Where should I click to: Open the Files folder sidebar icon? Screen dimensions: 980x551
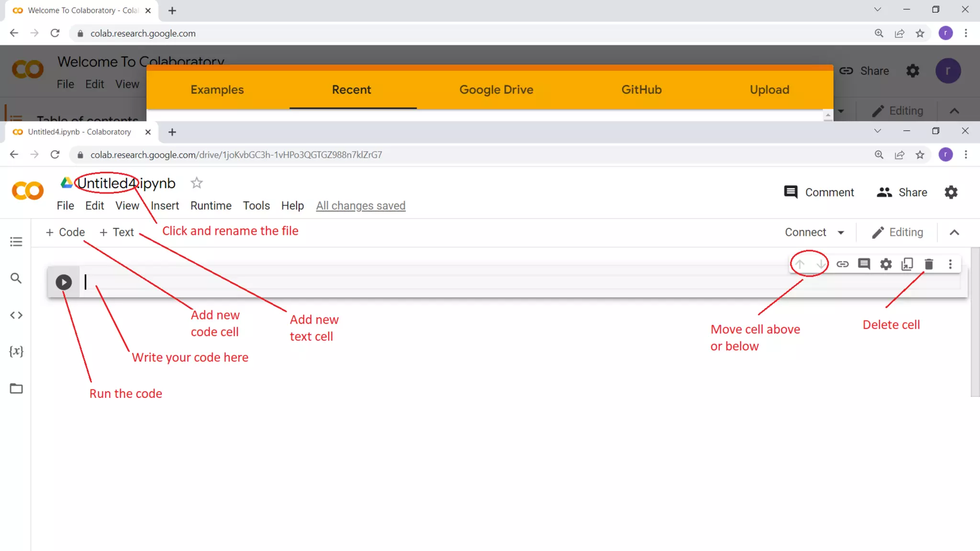tap(16, 388)
